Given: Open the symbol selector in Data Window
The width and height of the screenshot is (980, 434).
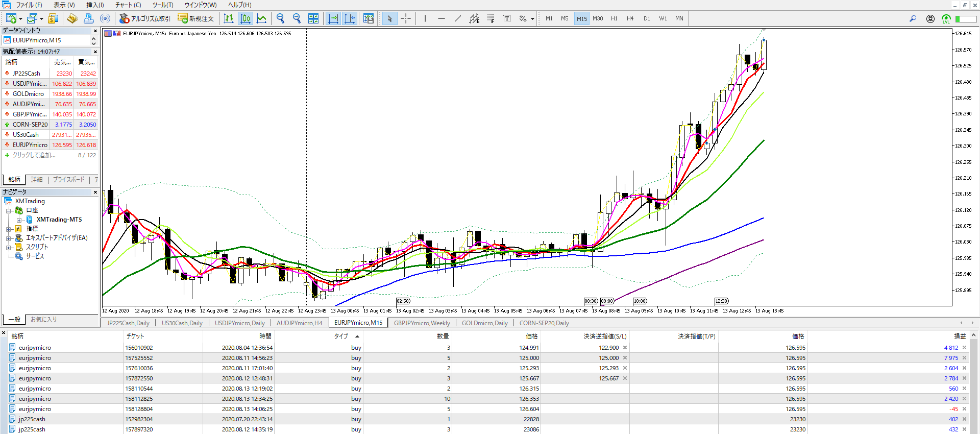Looking at the screenshot, I should tap(50, 40).
